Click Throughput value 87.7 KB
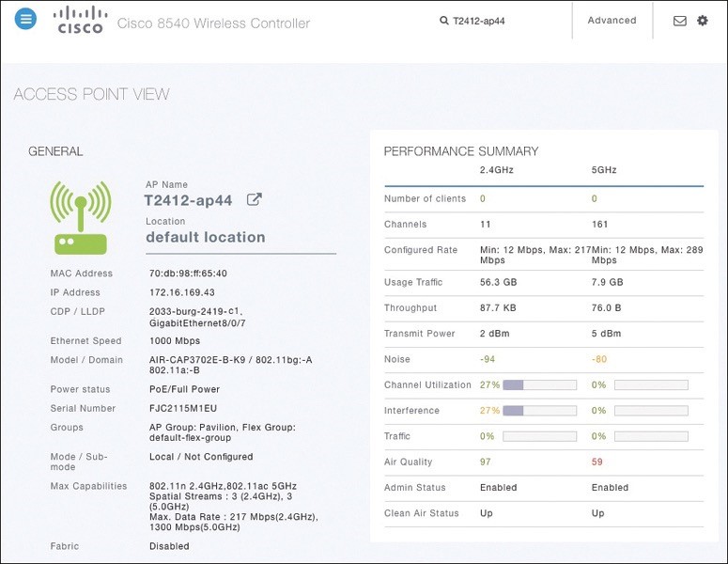 [x=498, y=307]
